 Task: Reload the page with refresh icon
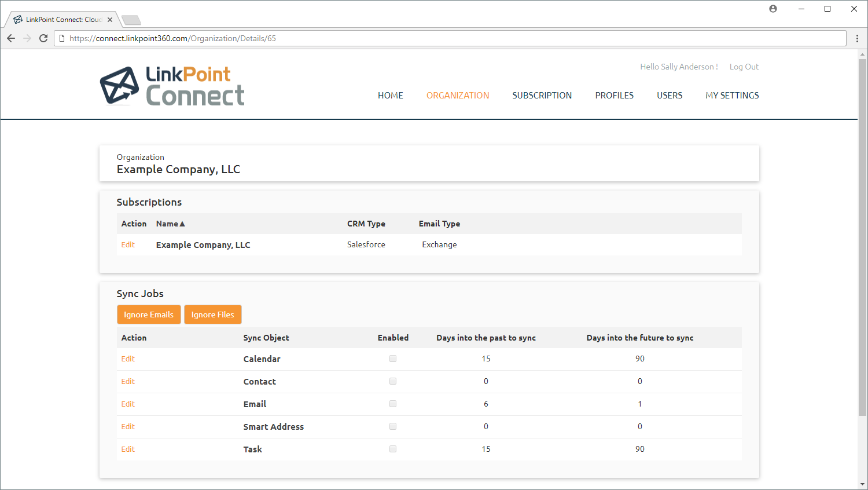point(43,38)
